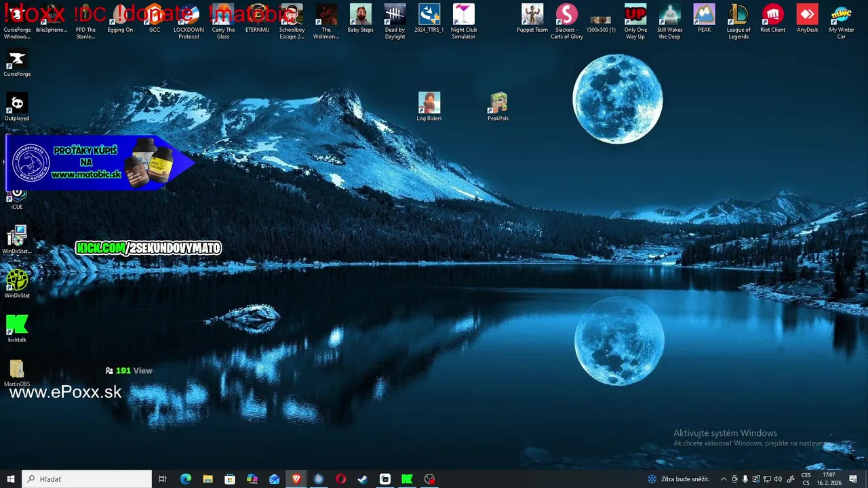Click the Hľadať taskbar search box
Viewport: 868px width, 488px height.
point(87,479)
